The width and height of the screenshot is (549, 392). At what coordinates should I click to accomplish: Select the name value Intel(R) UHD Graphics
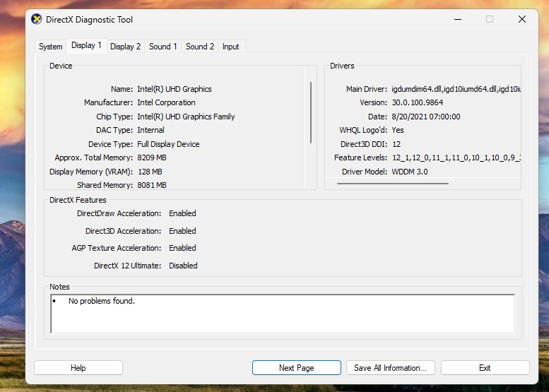(x=175, y=89)
